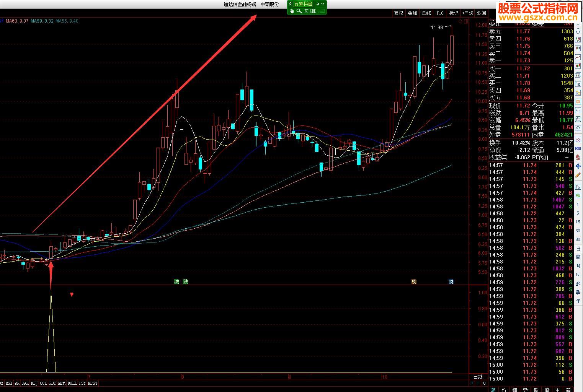Click the blue four-arrow move icon

pyautogui.click(x=578, y=166)
